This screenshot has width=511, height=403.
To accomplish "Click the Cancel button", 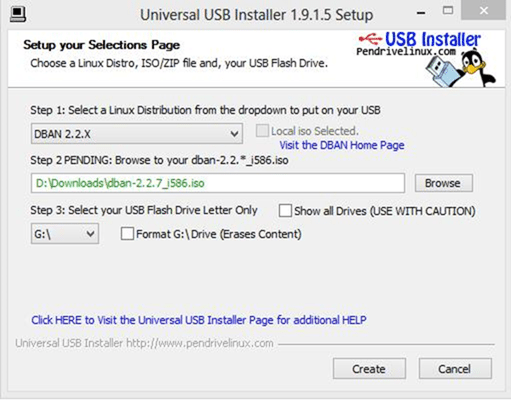I will click(x=455, y=369).
